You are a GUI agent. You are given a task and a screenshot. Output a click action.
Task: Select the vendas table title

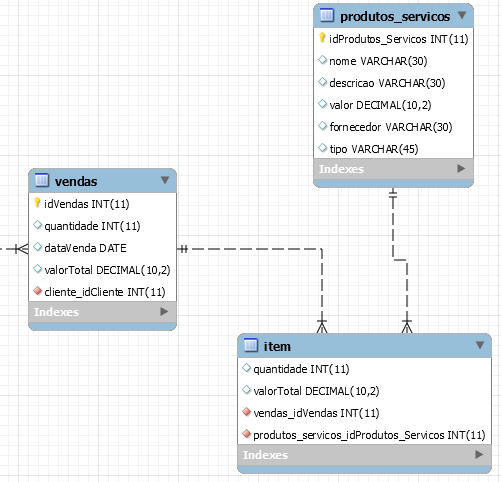tap(76, 182)
